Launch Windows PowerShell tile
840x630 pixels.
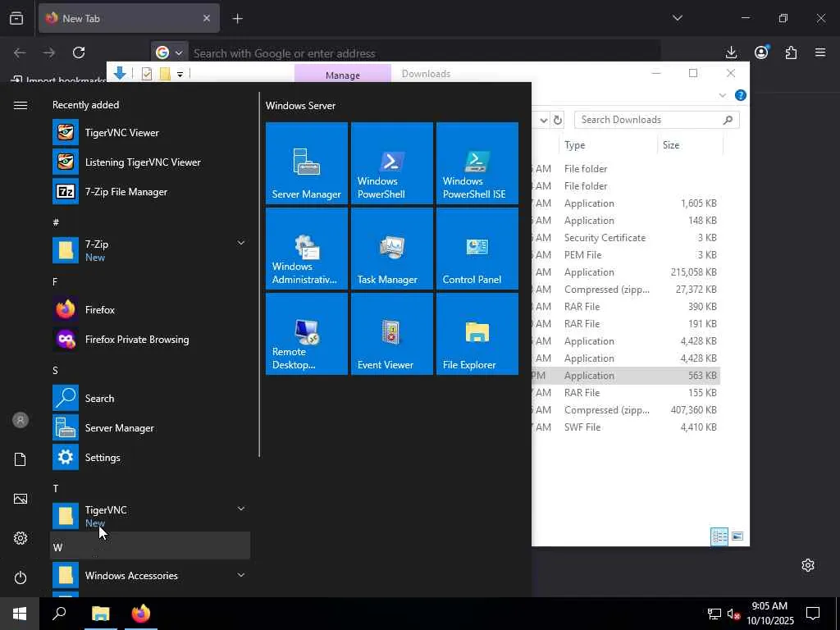[x=391, y=163]
